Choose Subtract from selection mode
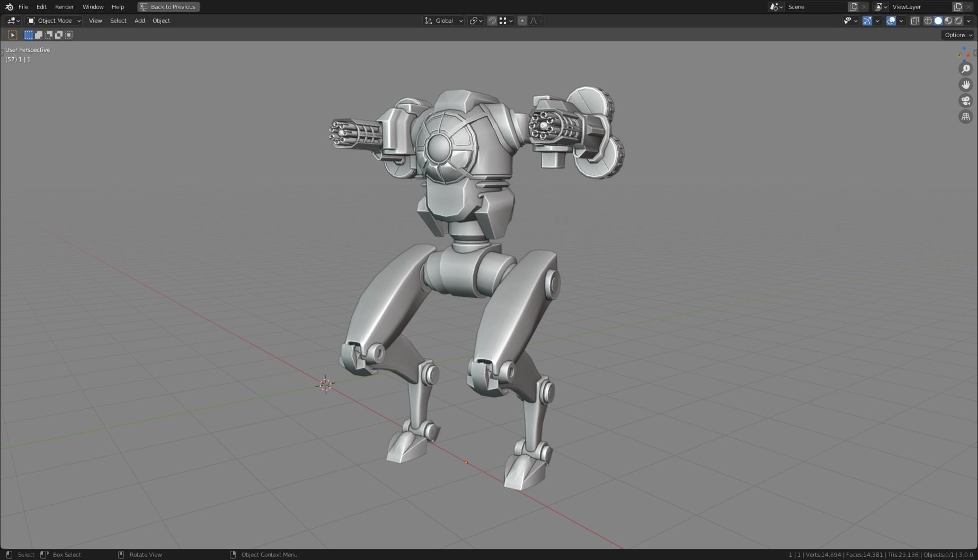The image size is (978, 560). [49, 35]
